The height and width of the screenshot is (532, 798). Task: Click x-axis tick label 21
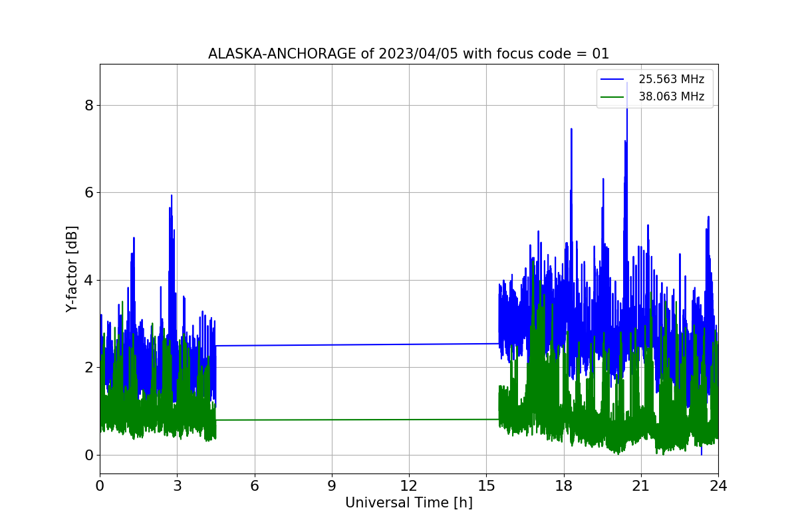[x=640, y=485]
